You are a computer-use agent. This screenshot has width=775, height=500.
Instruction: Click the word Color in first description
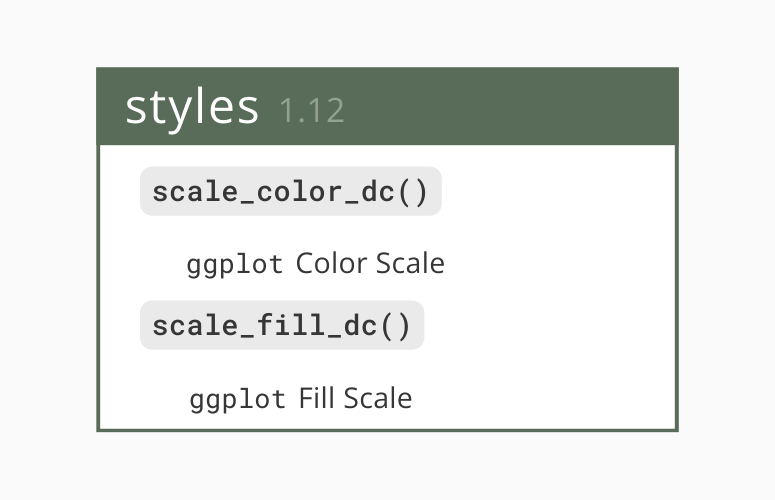[x=332, y=263]
